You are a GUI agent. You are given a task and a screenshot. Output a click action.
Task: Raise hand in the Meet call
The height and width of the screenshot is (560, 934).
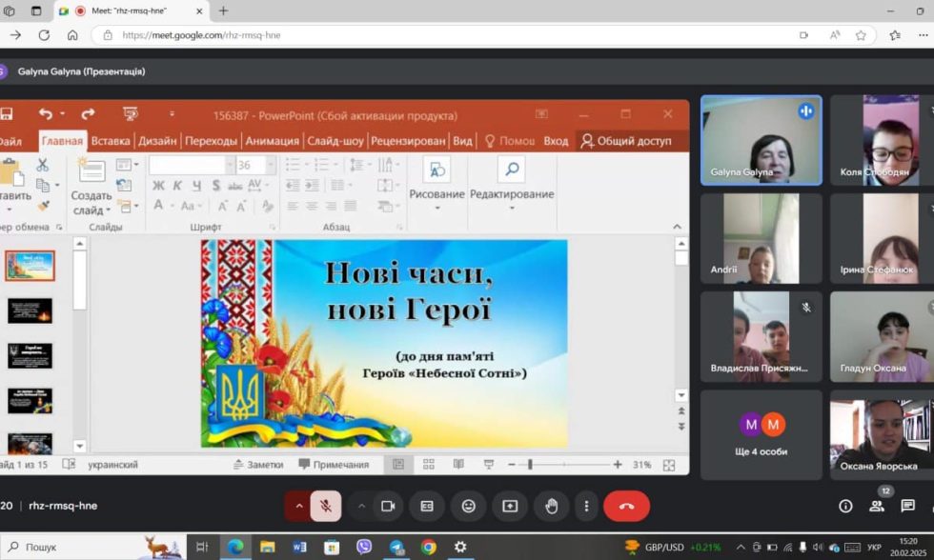tap(553, 508)
